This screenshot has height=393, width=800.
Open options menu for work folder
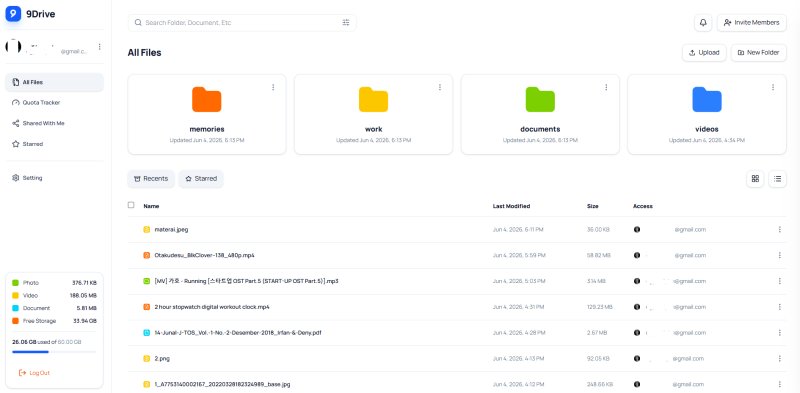tap(440, 87)
